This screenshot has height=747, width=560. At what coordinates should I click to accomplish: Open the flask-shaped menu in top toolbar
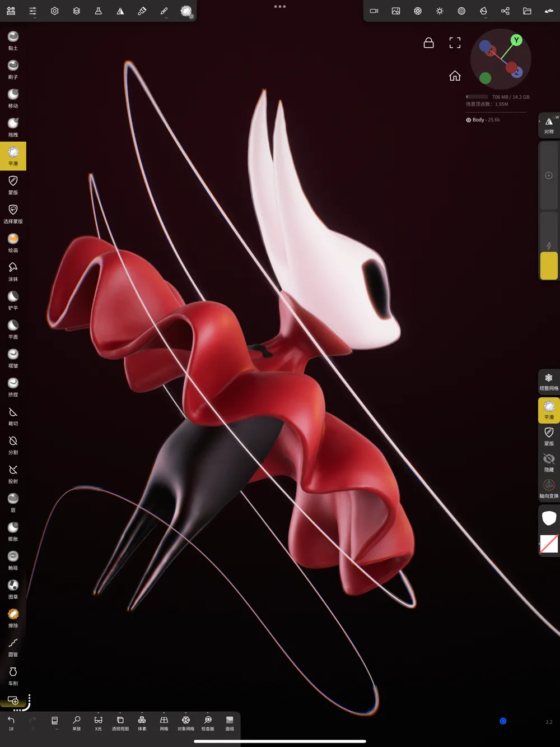99,11
